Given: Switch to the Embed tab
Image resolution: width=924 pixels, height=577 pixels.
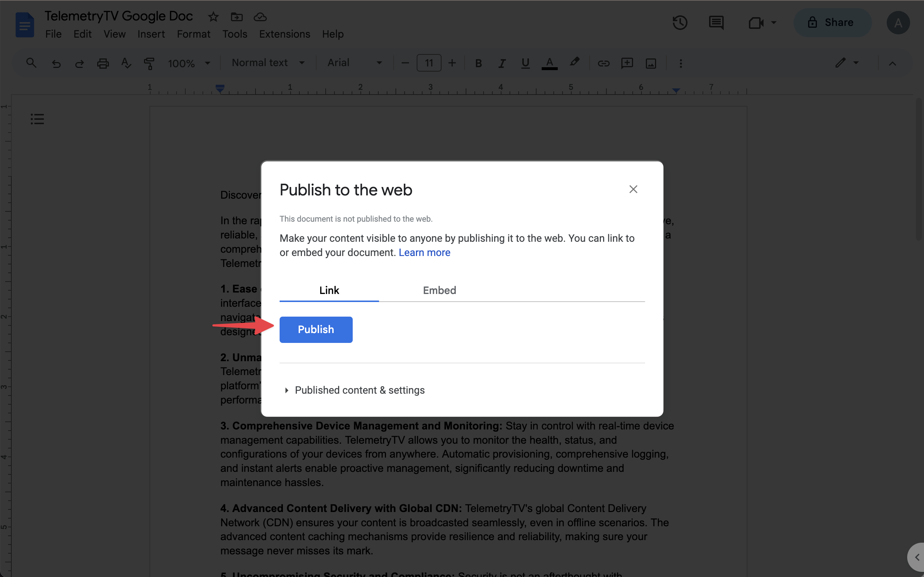Looking at the screenshot, I should (x=439, y=290).
